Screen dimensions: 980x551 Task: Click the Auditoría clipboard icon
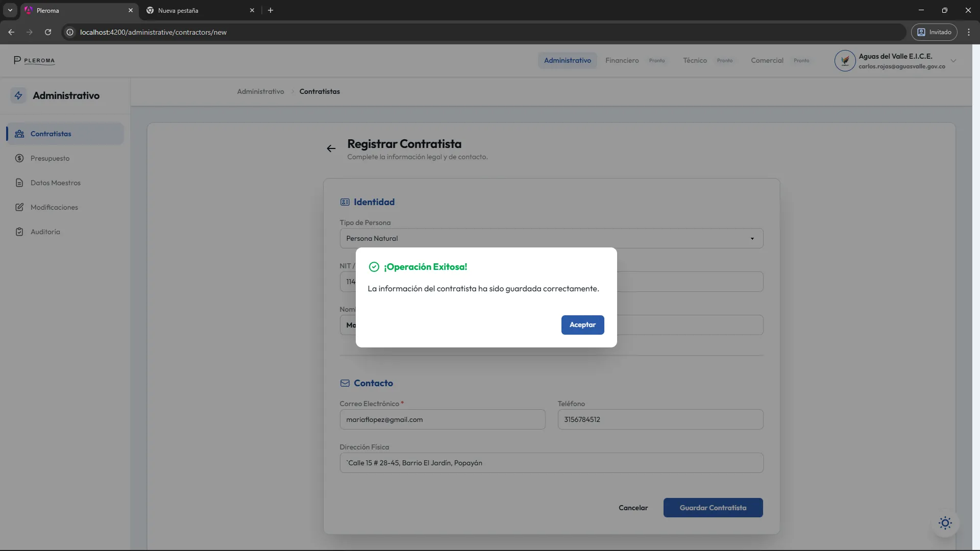coord(19,232)
